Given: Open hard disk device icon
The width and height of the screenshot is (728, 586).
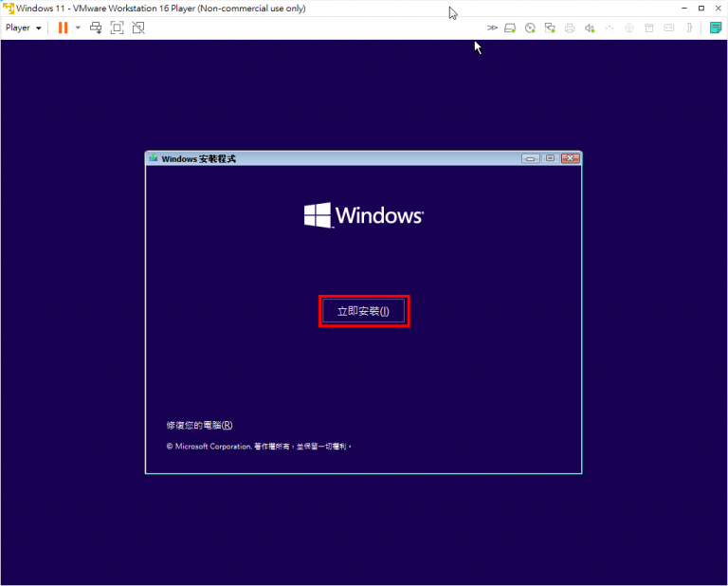Looking at the screenshot, I should pyautogui.click(x=510, y=27).
